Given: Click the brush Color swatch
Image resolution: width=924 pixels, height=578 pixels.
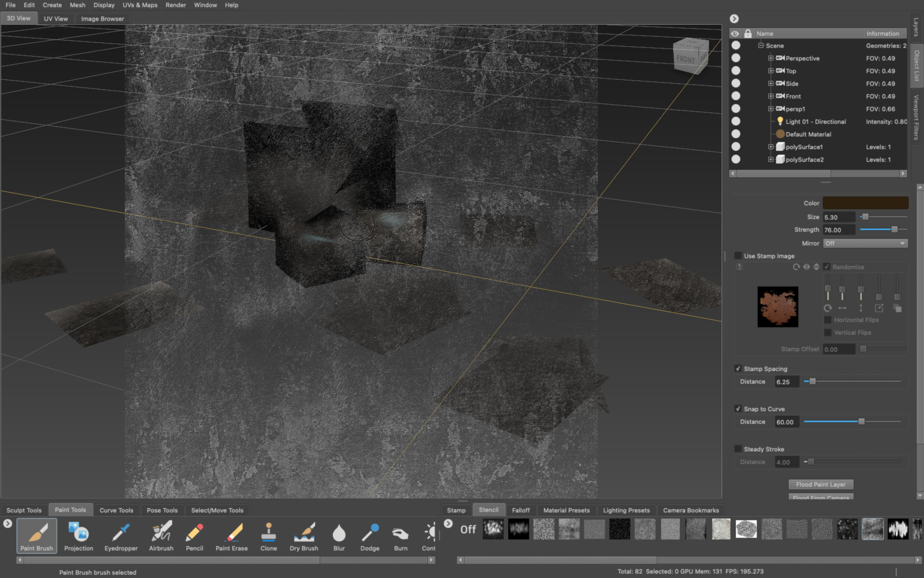Looking at the screenshot, I should click(x=865, y=203).
